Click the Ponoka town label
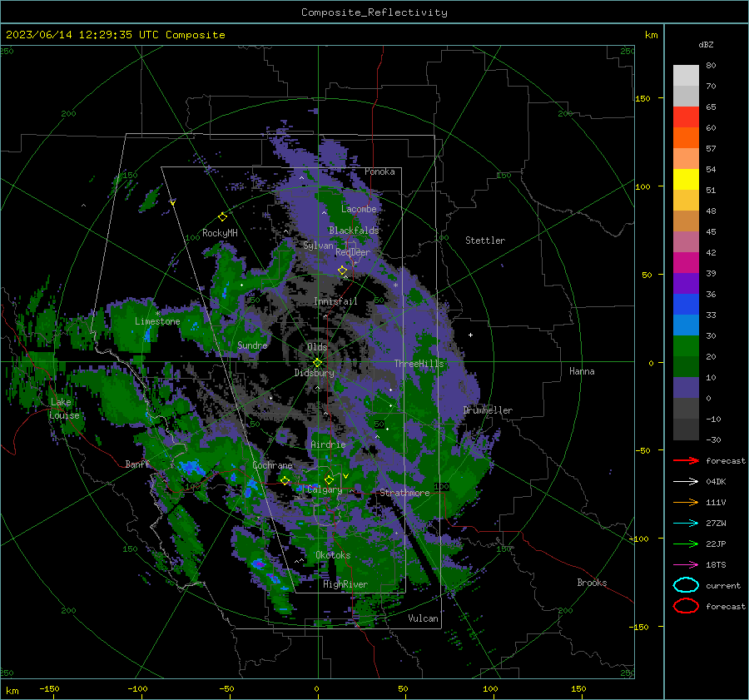749x700 pixels. point(379,171)
